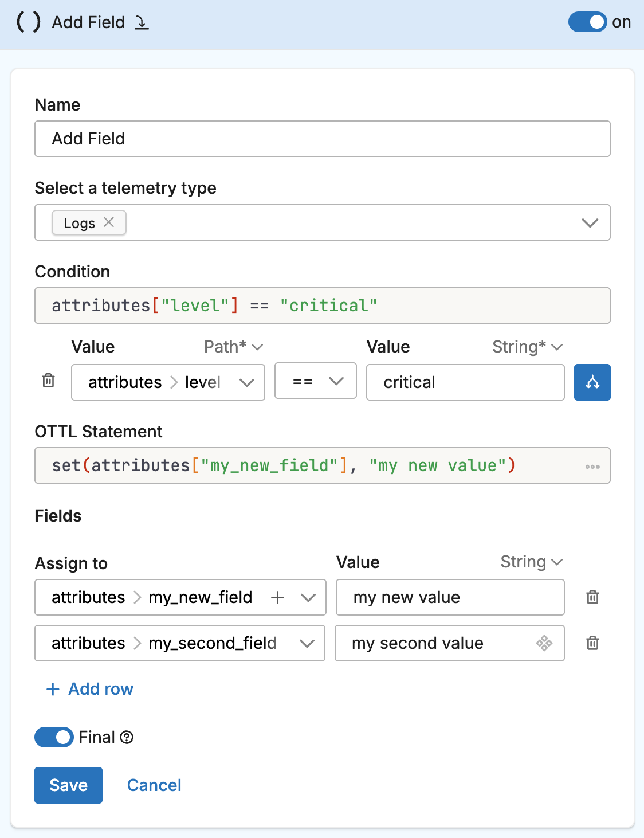Remove the Logs telemetry type tag
The height and width of the screenshot is (838, 644).
pyautogui.click(x=109, y=222)
